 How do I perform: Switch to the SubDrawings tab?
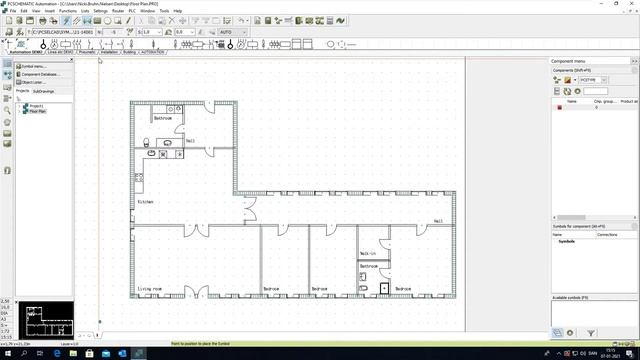click(43, 91)
